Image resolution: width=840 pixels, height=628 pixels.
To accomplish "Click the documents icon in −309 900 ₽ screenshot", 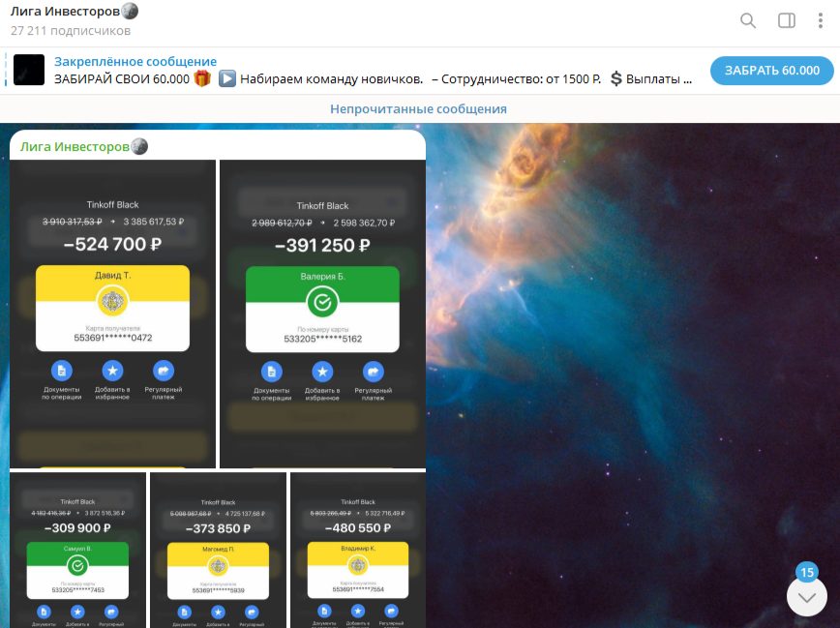I will click(44, 612).
